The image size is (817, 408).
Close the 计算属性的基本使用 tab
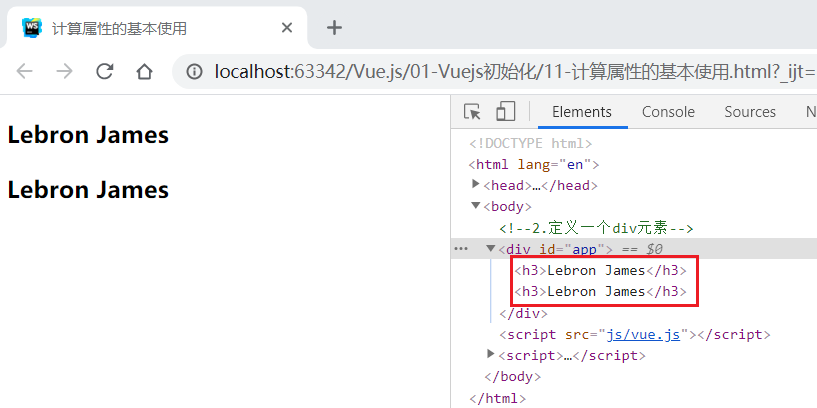(287, 28)
